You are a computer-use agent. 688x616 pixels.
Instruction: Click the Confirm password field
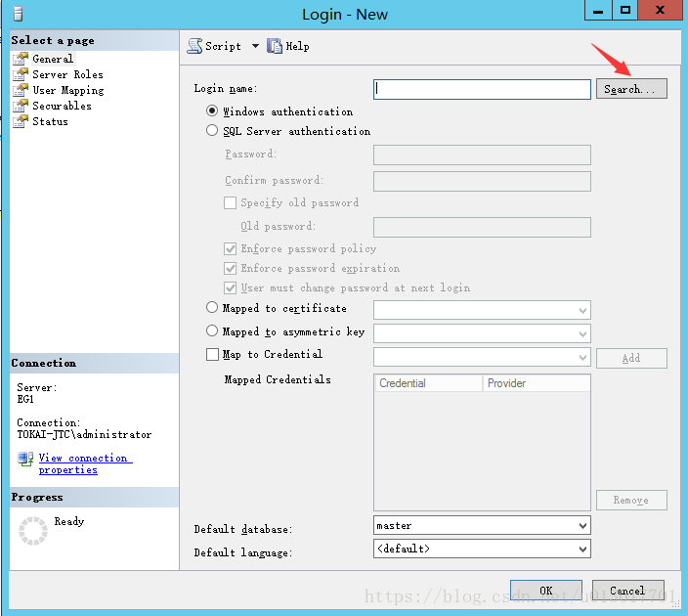click(482, 181)
